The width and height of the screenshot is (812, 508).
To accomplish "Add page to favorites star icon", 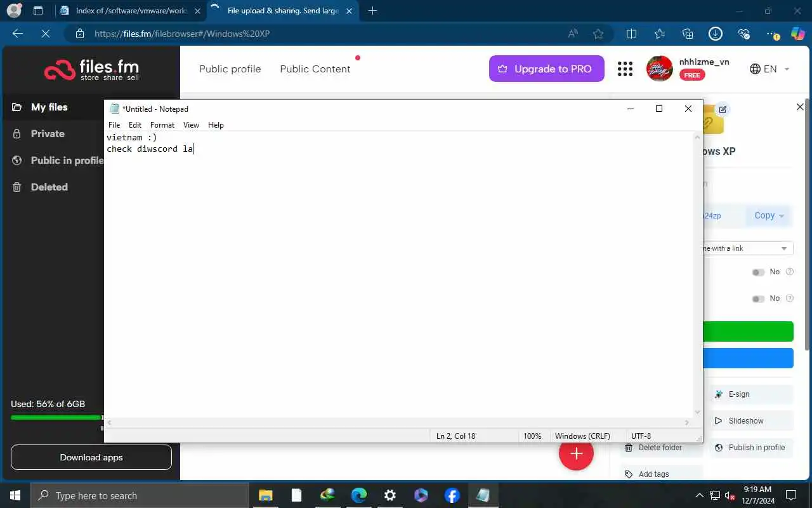I will click(598, 34).
